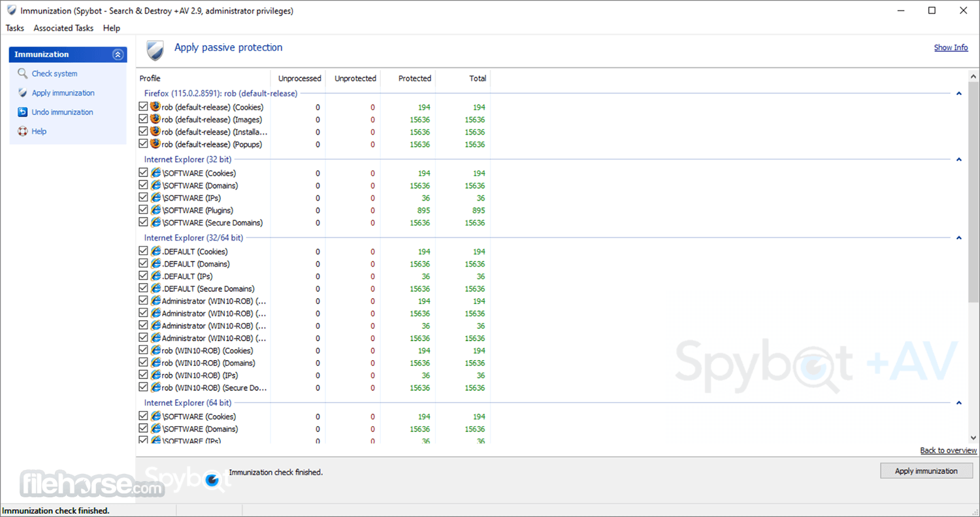Click IE icon for \SOFTWARE (Secure Domains) 32 bit
The width and height of the screenshot is (980, 517).
pyautogui.click(x=155, y=222)
